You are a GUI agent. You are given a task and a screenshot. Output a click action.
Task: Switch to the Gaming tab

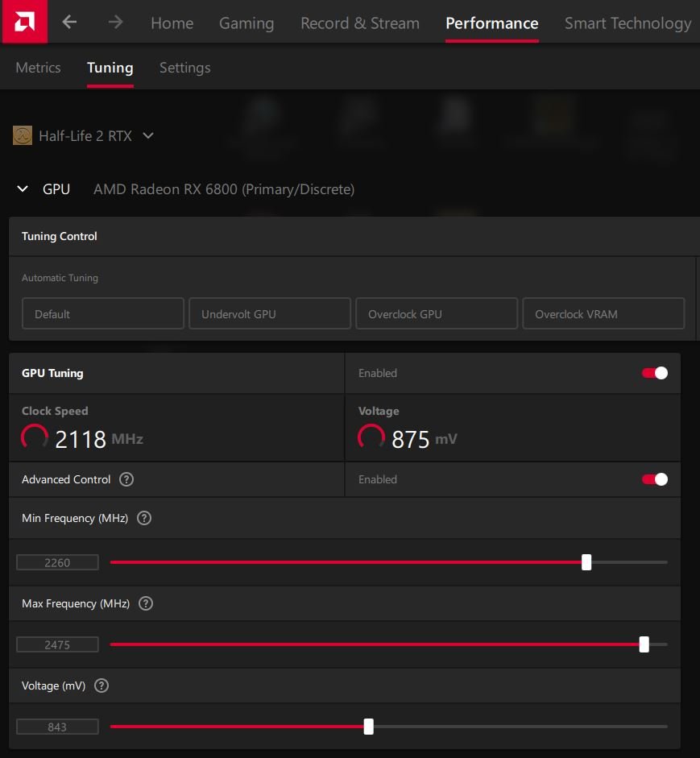(246, 23)
